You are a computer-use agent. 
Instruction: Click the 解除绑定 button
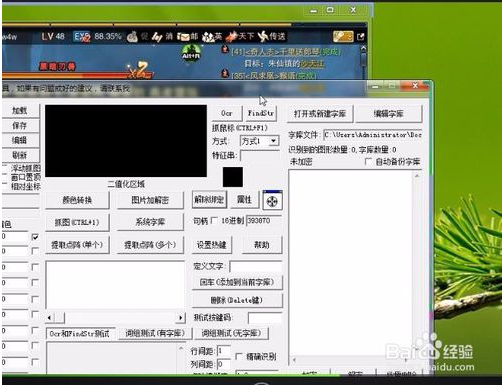(209, 200)
